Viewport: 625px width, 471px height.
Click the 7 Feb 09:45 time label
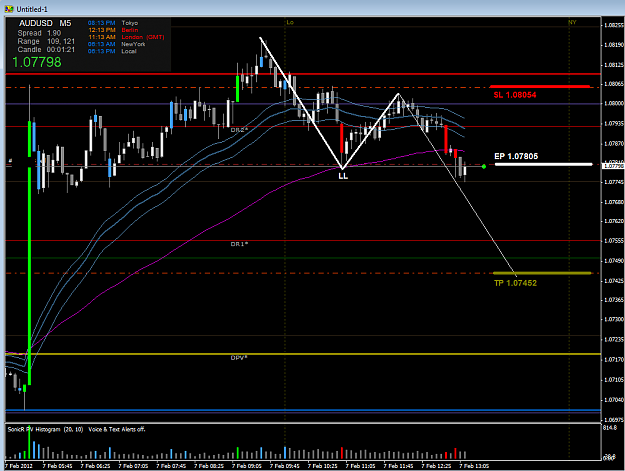285,466
